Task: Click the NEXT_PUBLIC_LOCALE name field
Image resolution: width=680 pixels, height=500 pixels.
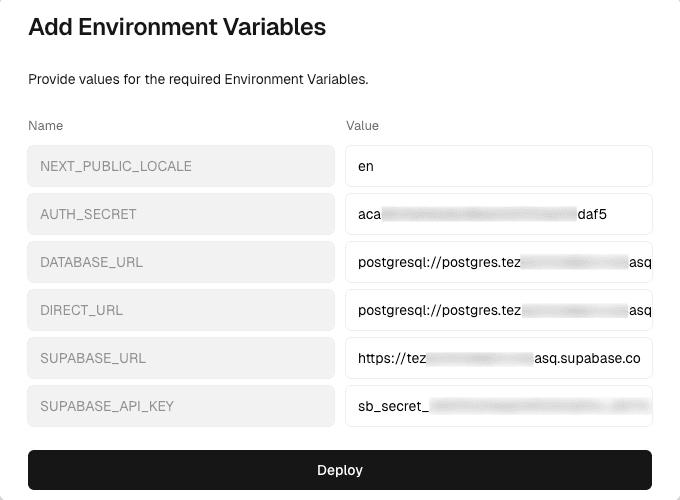Action: tap(181, 166)
